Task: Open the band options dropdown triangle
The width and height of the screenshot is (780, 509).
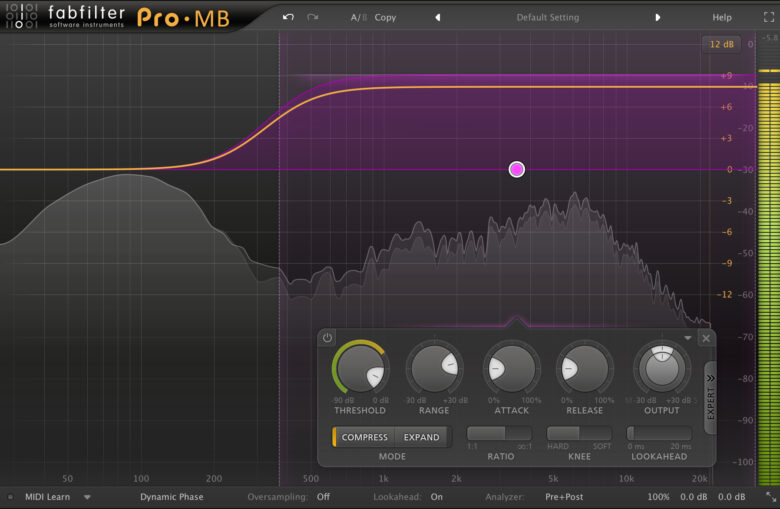Action: [x=688, y=338]
